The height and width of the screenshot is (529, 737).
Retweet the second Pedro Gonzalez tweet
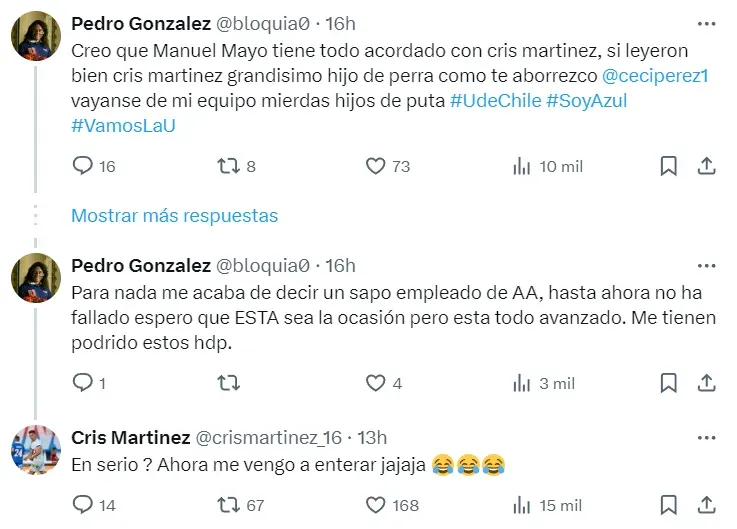pyautogui.click(x=228, y=383)
